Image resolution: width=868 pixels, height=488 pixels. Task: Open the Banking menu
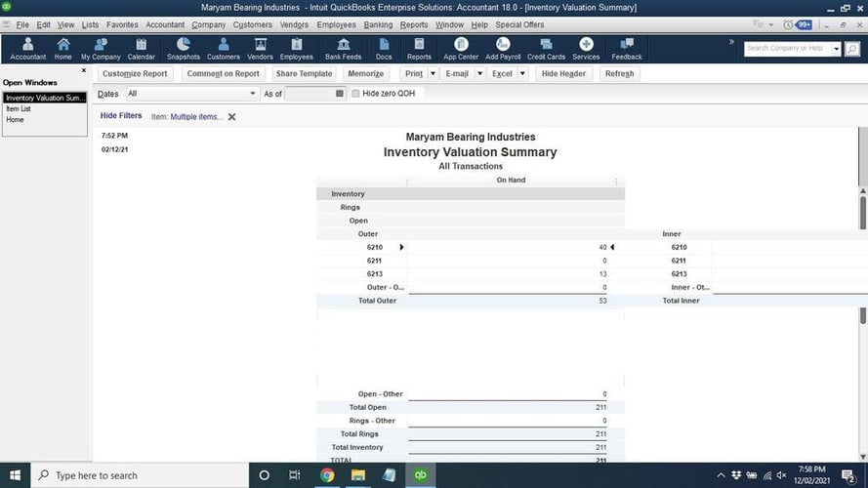[378, 25]
